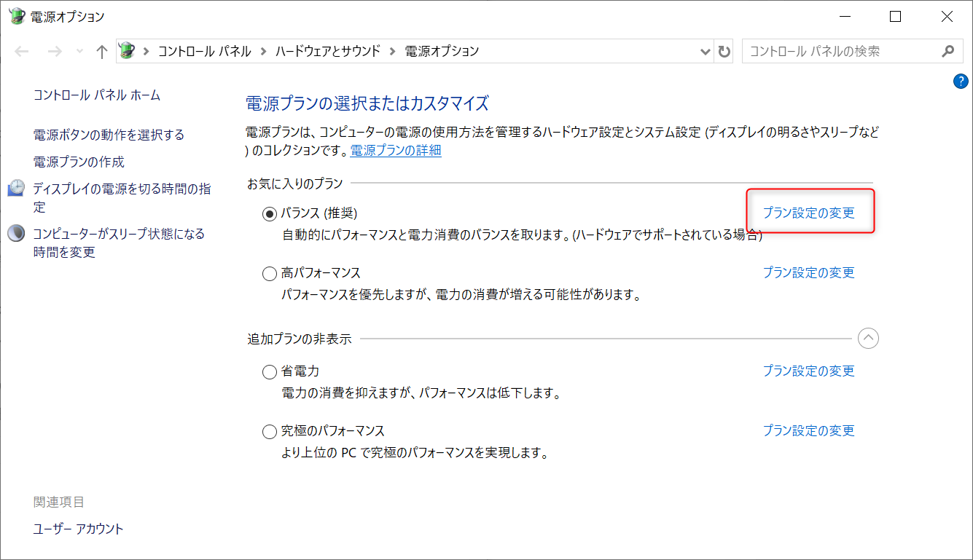Open 電源プランの作成 link
Screen dimensions: 973x560
pos(79,162)
